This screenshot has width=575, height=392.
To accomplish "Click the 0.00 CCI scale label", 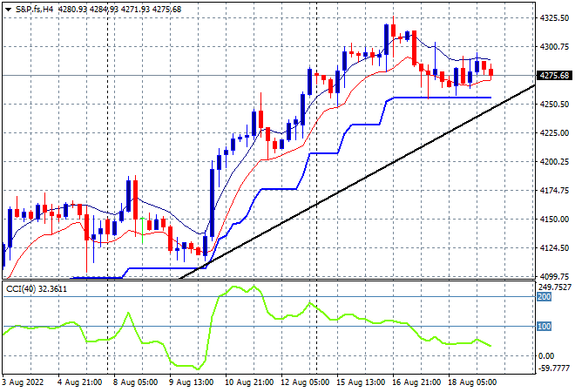I will (546, 356).
